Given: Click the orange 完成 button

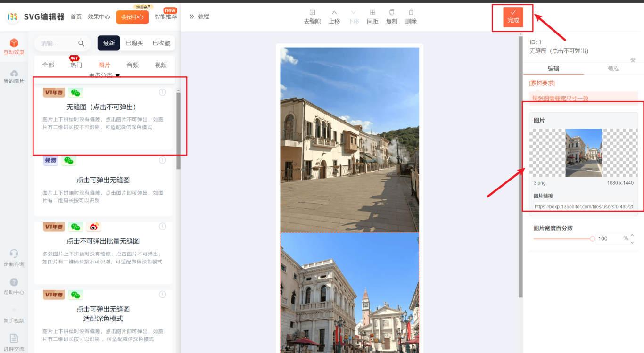Looking at the screenshot, I should (x=513, y=17).
